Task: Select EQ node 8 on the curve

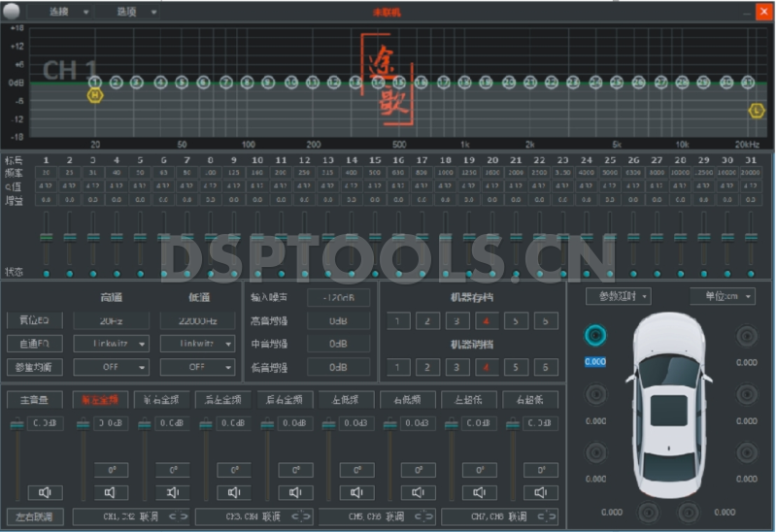Action: 247,83
